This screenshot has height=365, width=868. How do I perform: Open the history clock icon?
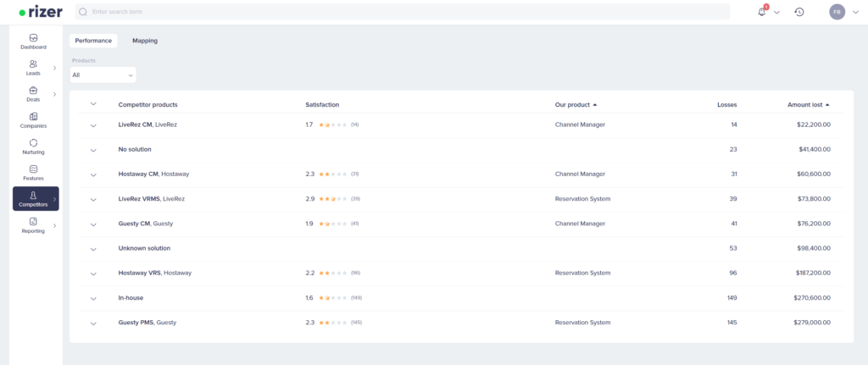coord(798,12)
